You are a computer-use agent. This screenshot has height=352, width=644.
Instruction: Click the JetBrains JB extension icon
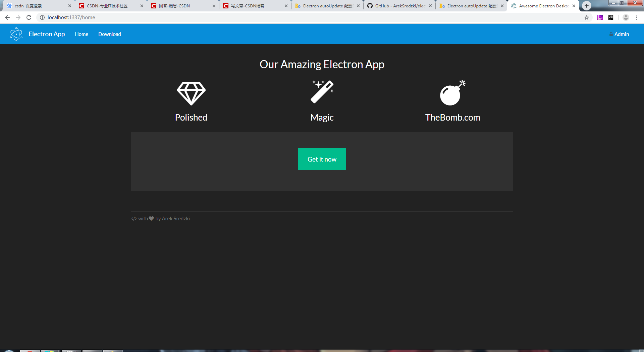click(x=611, y=17)
